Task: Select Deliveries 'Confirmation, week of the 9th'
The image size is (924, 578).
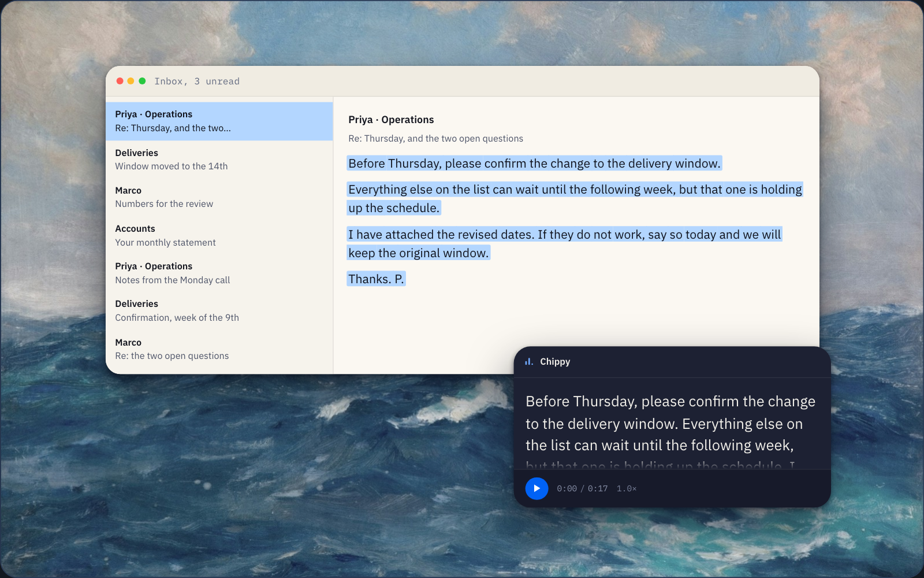Action: [x=219, y=311]
